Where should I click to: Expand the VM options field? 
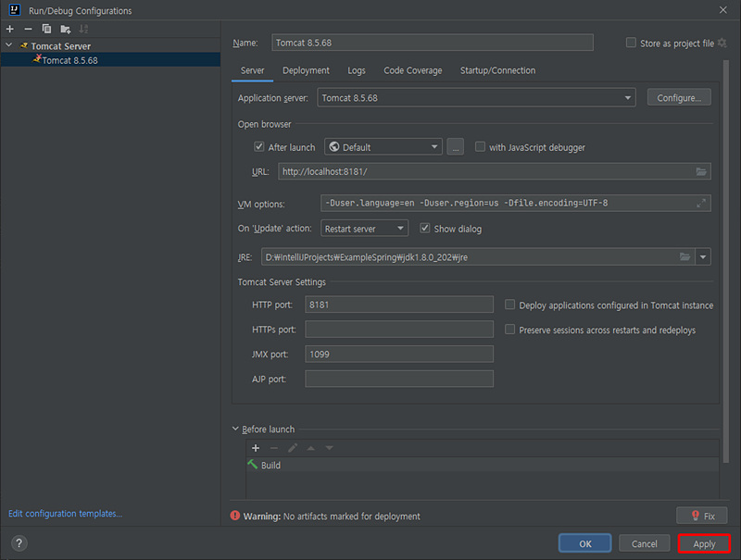tap(701, 203)
